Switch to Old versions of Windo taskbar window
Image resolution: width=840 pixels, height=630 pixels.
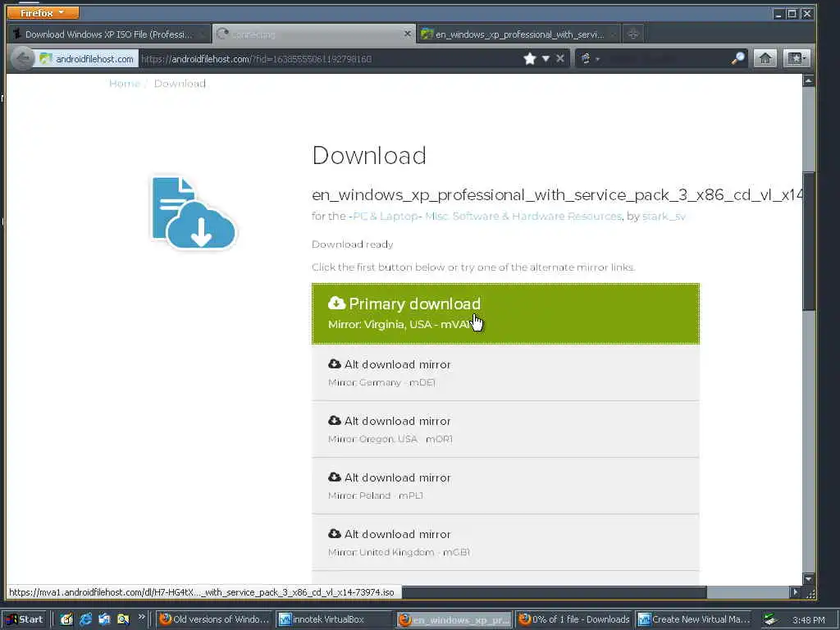coord(214,619)
